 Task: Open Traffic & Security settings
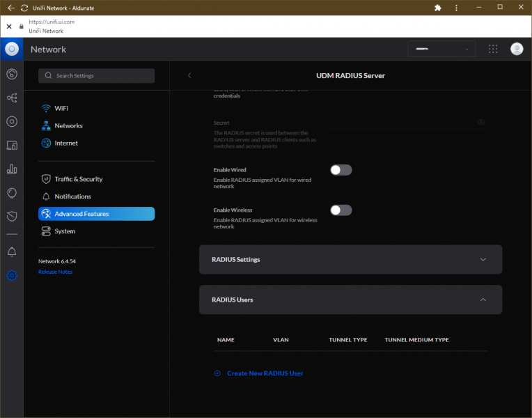78,179
